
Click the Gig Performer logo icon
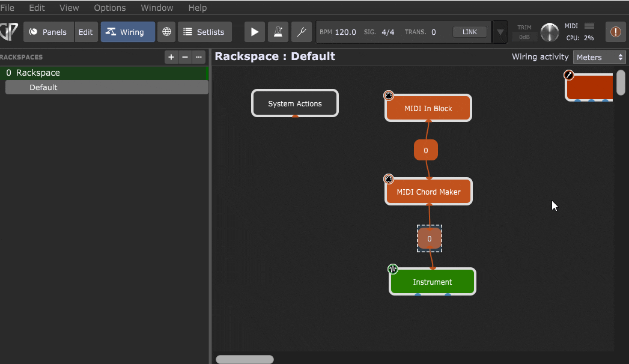tap(9, 32)
